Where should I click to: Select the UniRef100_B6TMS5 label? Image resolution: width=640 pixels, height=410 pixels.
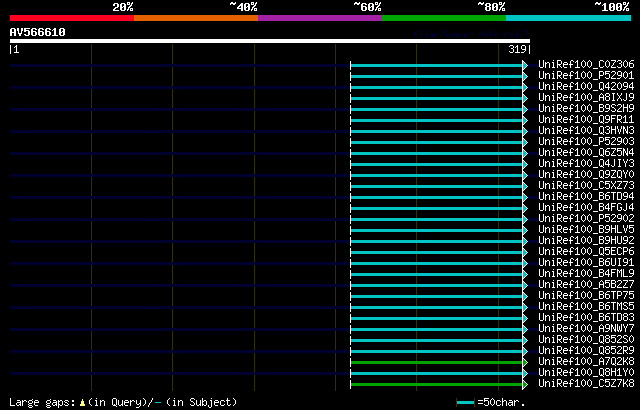tap(586, 307)
